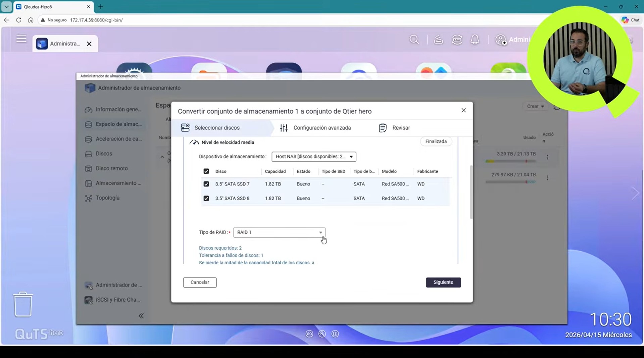644x358 pixels.
Task: Open the QuTS main menu hamburger icon
Action: click(x=21, y=39)
